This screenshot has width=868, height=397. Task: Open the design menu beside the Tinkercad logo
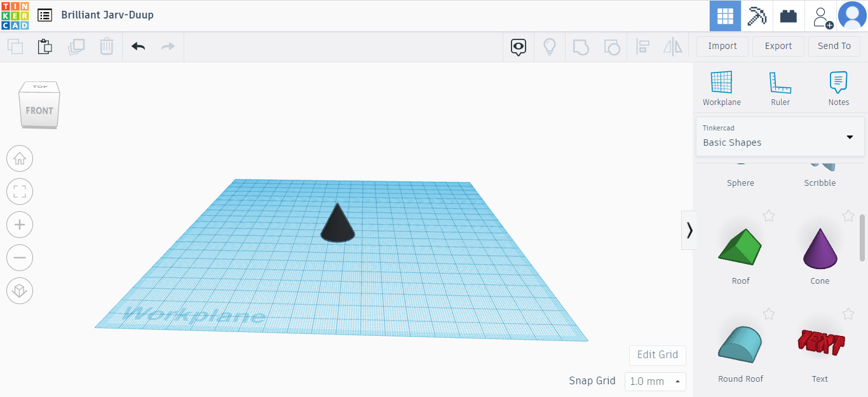[44, 15]
